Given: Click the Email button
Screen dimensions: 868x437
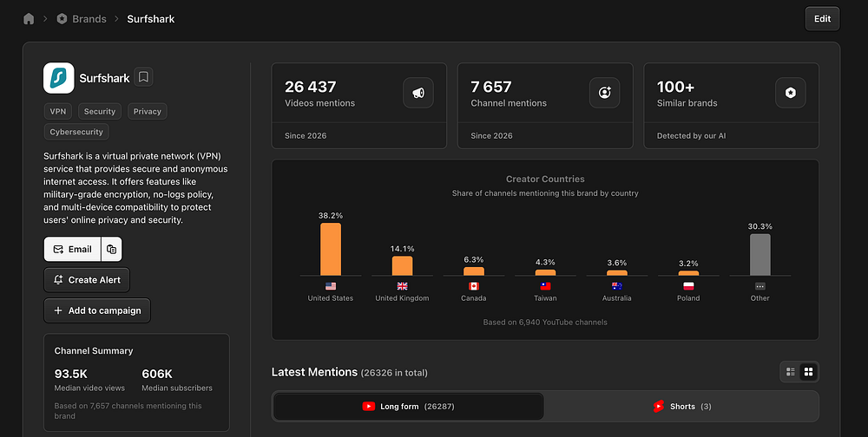Looking at the screenshot, I should [73, 249].
